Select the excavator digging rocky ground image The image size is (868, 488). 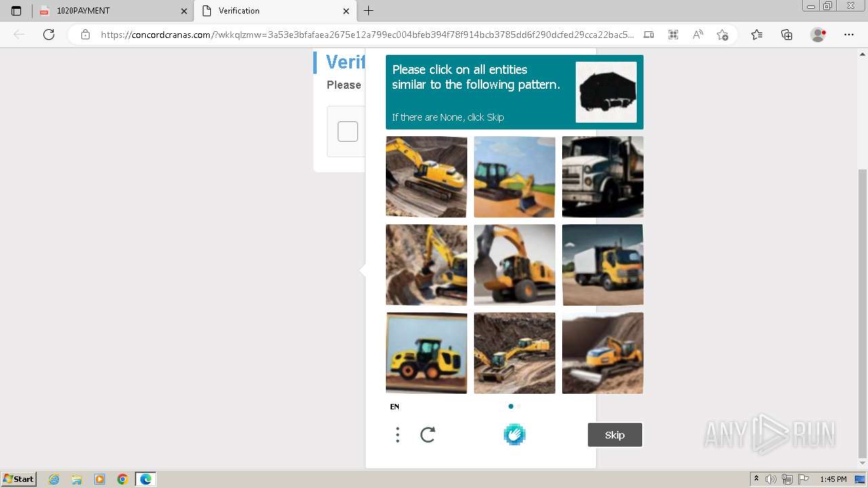(427, 265)
